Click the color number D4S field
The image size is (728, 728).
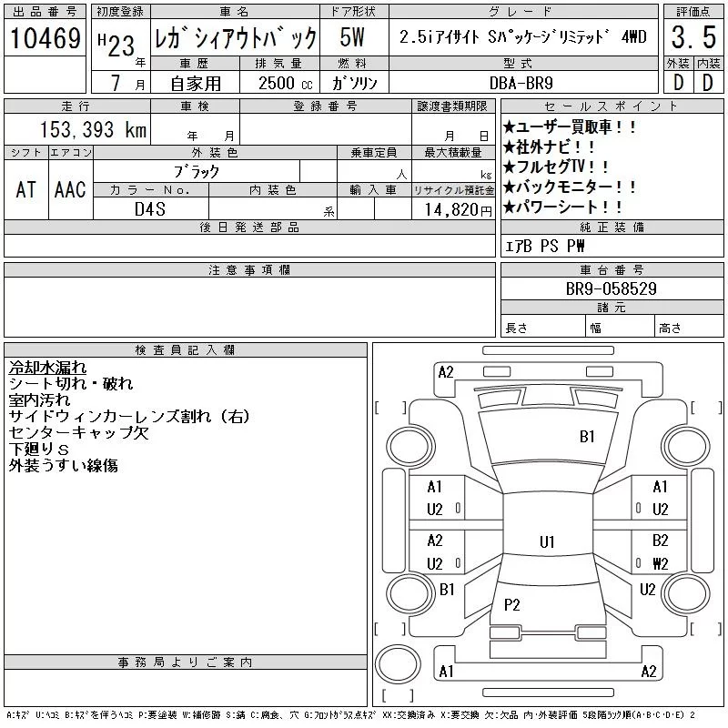[150, 209]
